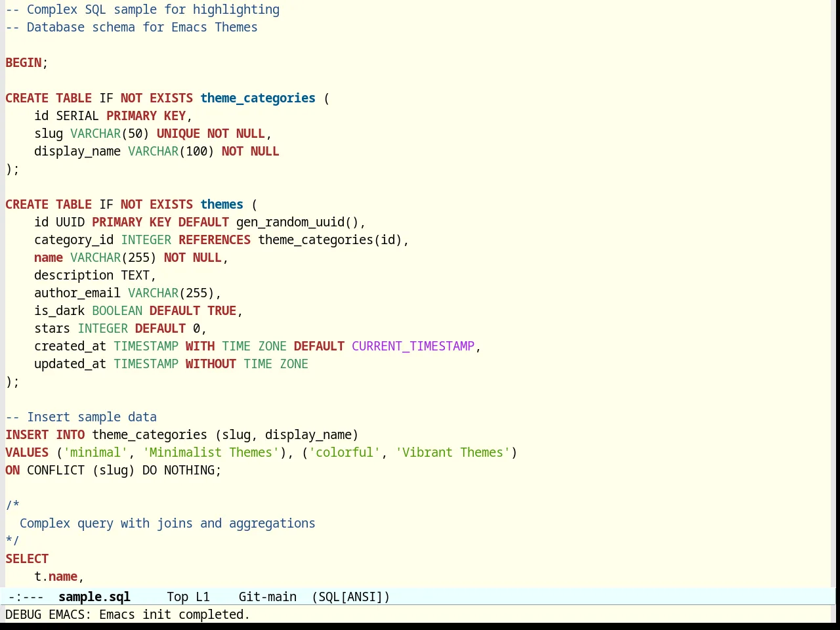
Task: Place cursor on the BEGIN keyword
Action: tap(24, 62)
